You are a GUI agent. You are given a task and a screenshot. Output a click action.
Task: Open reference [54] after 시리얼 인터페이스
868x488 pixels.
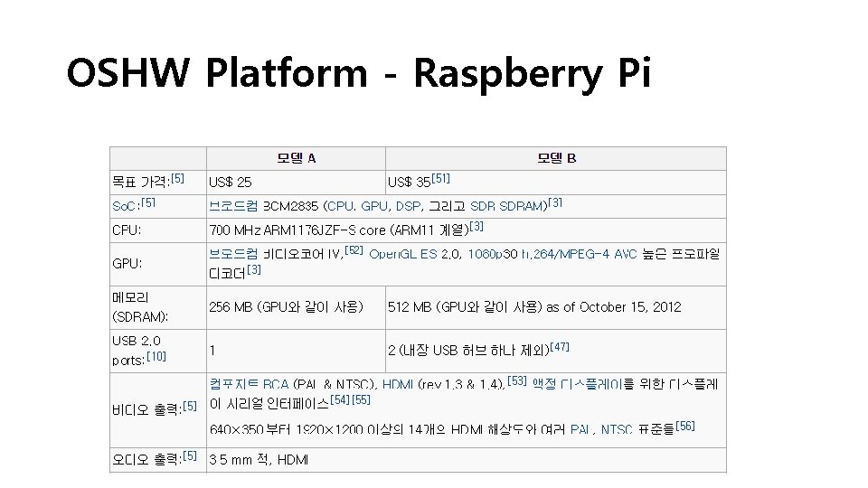(340, 399)
